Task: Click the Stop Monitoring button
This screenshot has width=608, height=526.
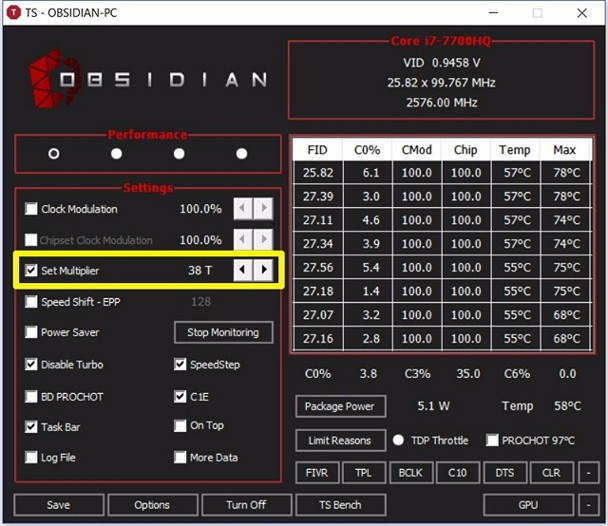Action: pos(223,332)
